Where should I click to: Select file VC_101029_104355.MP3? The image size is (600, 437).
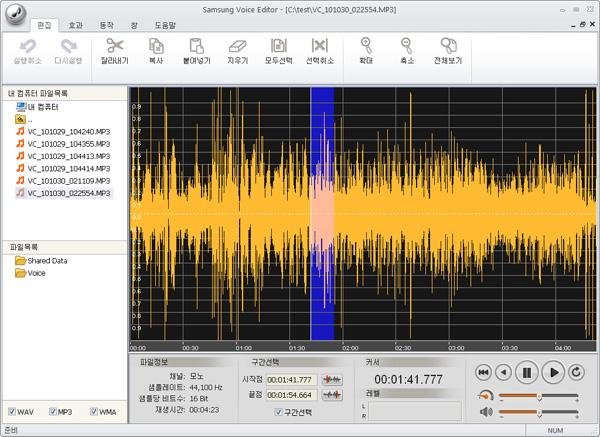(x=64, y=144)
